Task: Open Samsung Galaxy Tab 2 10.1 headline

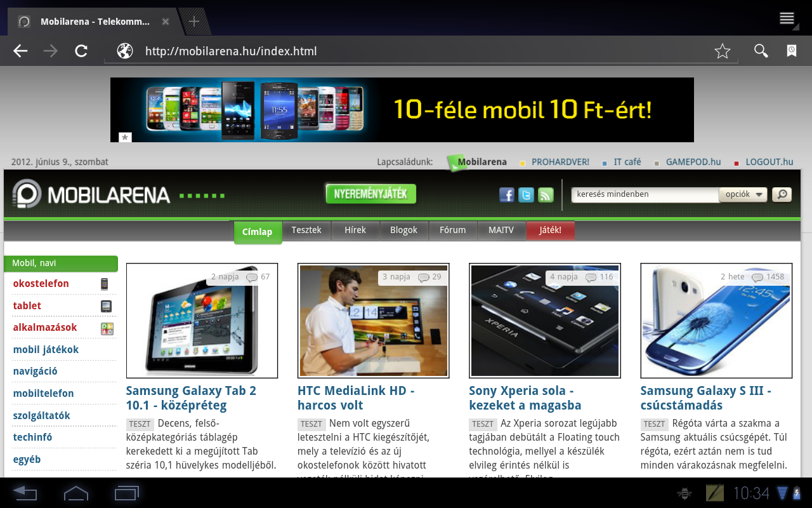Action: coord(191,398)
